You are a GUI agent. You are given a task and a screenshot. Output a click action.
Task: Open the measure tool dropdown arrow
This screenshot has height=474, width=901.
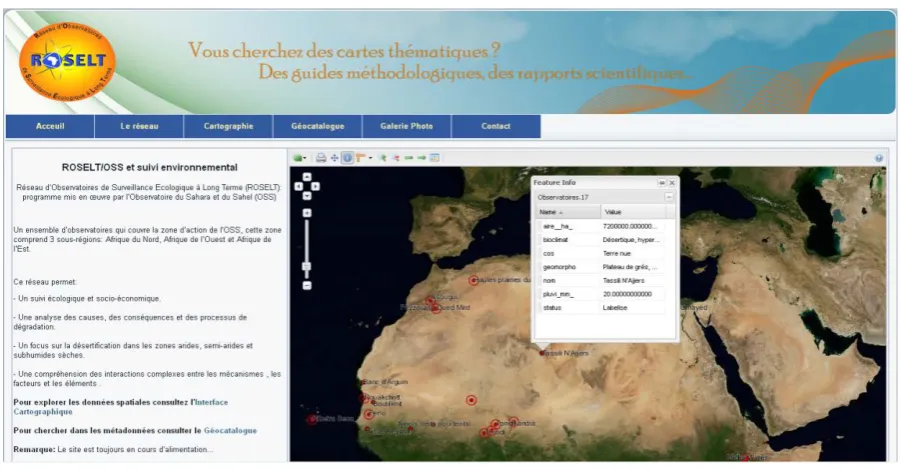(x=370, y=158)
